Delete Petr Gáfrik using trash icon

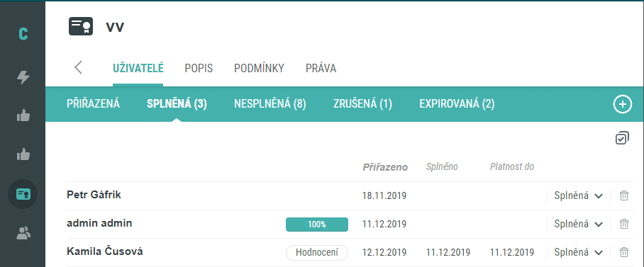point(624,195)
